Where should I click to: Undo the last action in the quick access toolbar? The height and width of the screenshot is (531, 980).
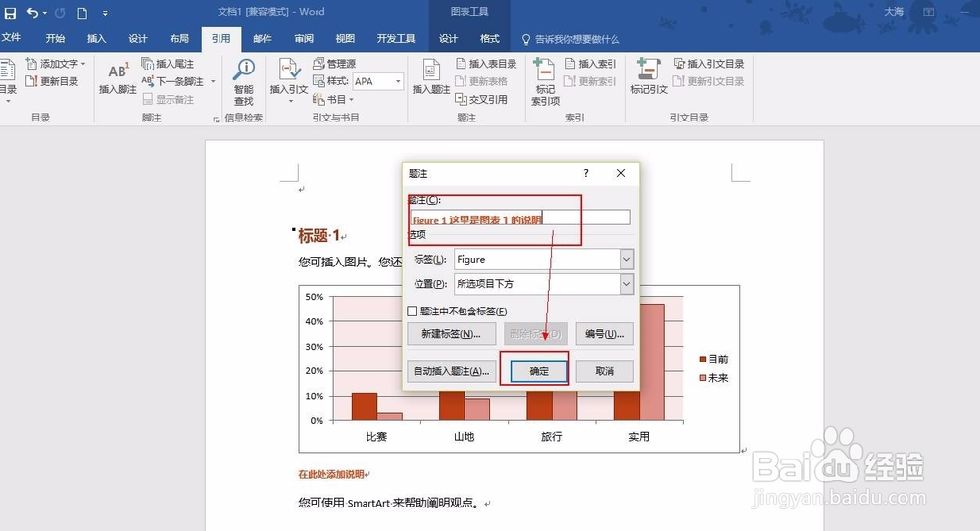[x=32, y=12]
